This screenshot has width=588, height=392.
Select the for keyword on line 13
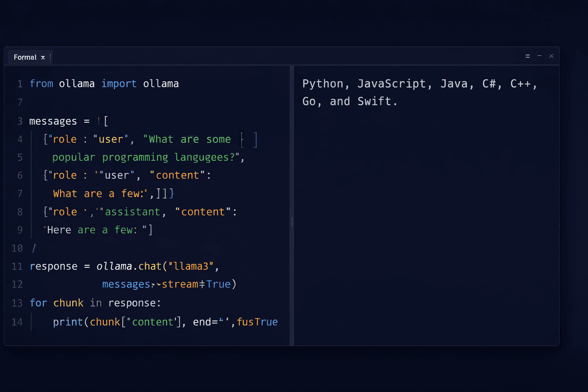[38, 303]
